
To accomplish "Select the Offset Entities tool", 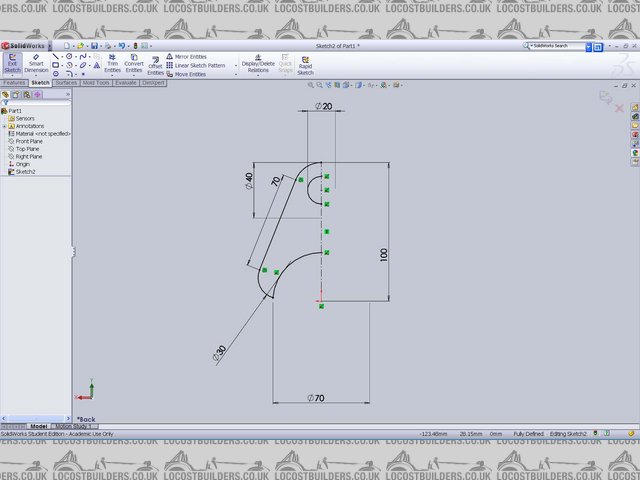I will coord(156,65).
